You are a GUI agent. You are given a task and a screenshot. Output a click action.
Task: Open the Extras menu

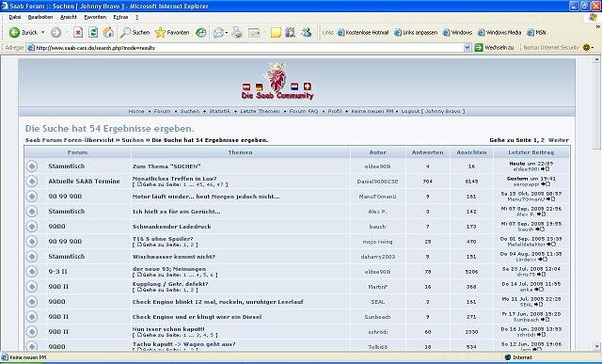pyautogui.click(x=120, y=17)
